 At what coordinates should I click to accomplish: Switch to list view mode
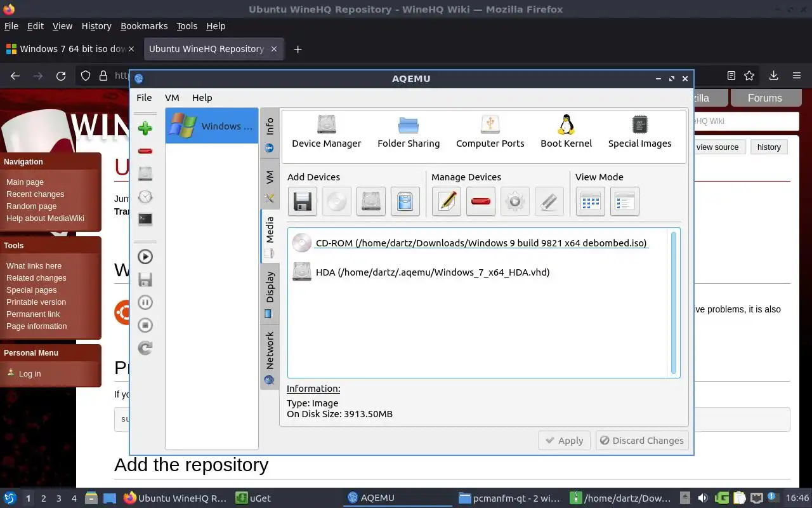[x=624, y=202]
